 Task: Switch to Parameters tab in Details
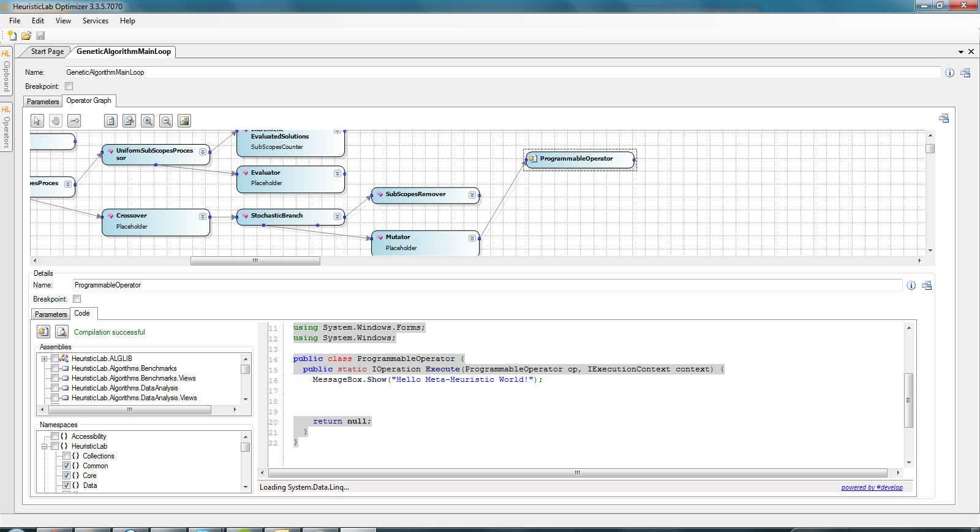click(51, 314)
